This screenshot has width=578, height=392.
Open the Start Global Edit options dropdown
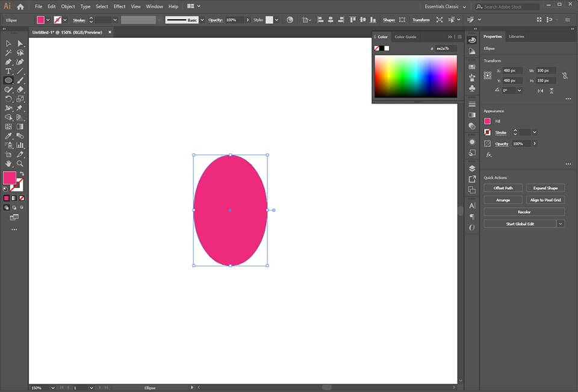(x=560, y=223)
